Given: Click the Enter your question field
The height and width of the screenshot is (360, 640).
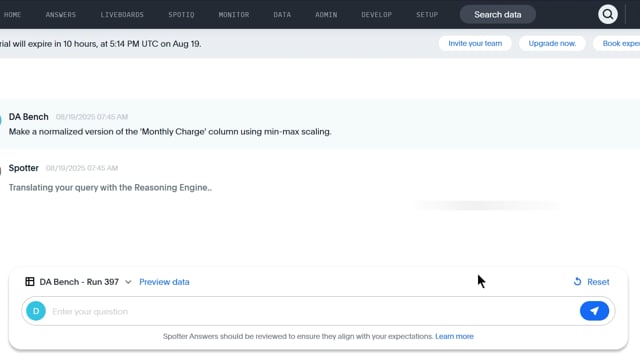Looking at the screenshot, I should point(312,311).
